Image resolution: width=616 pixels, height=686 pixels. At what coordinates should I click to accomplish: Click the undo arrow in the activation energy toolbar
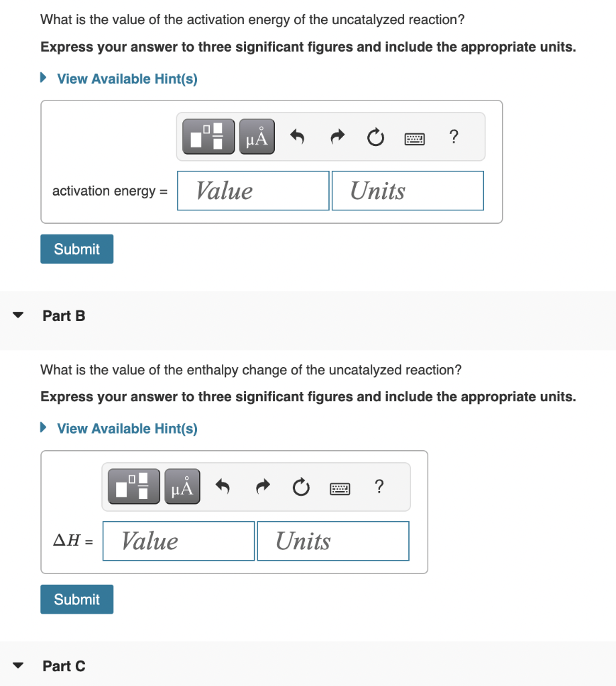298,136
